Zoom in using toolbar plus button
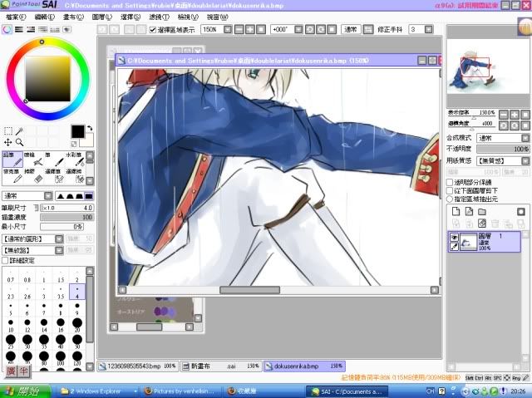532x398 pixels. click(x=249, y=29)
